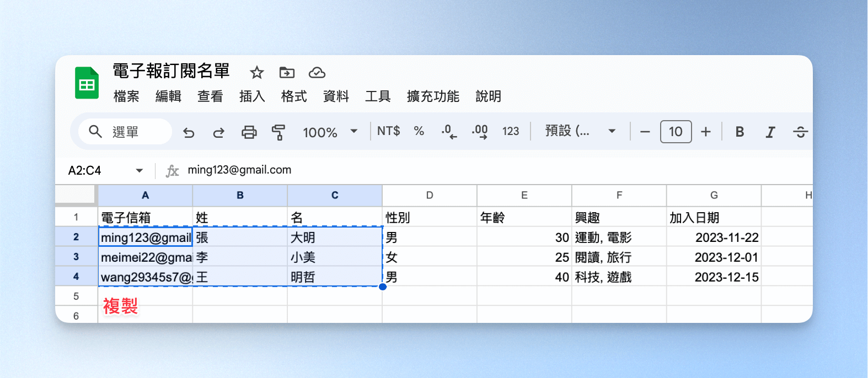This screenshot has height=378, width=868.
Task: Select cell 運動, 電影
Action: coord(619,237)
